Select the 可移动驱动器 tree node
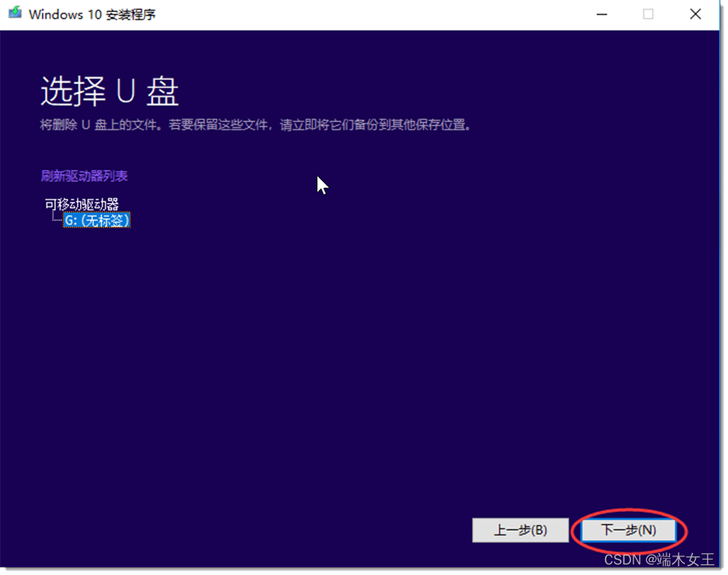Screen dimensions: 728x575 [82, 204]
